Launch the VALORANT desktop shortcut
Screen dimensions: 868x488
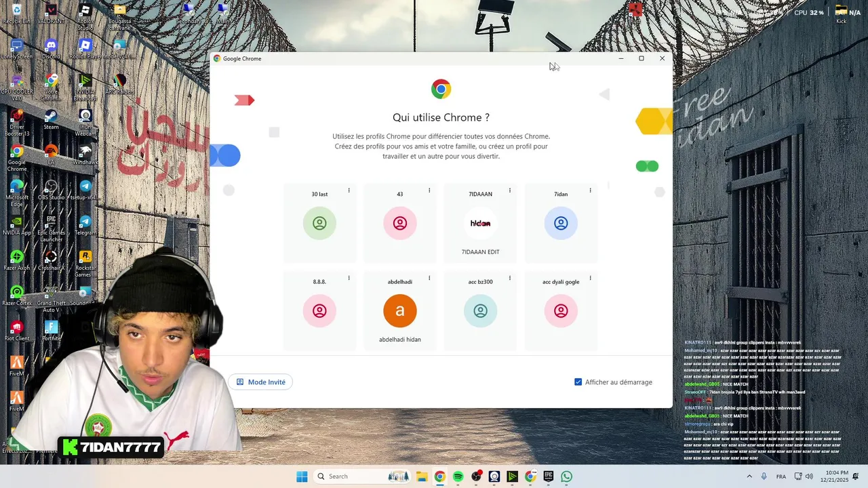pos(51,14)
